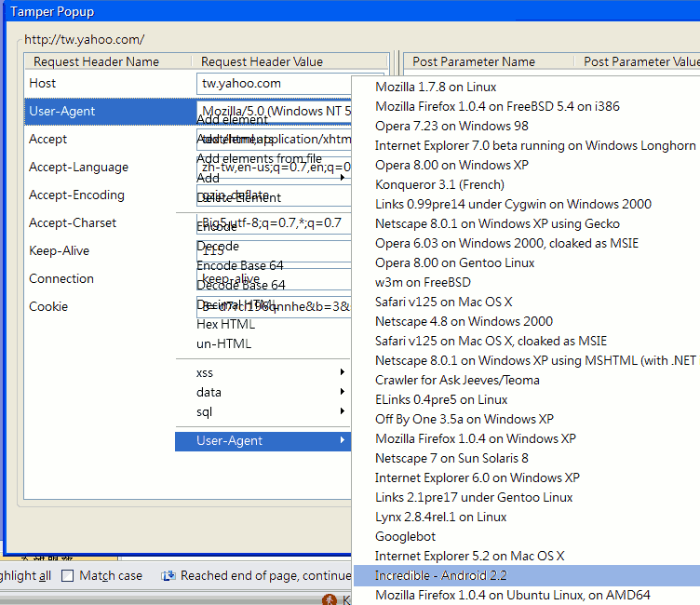The image size is (700, 605).
Task: Open the User-Agent submenu in context menu
Action: click(262, 441)
